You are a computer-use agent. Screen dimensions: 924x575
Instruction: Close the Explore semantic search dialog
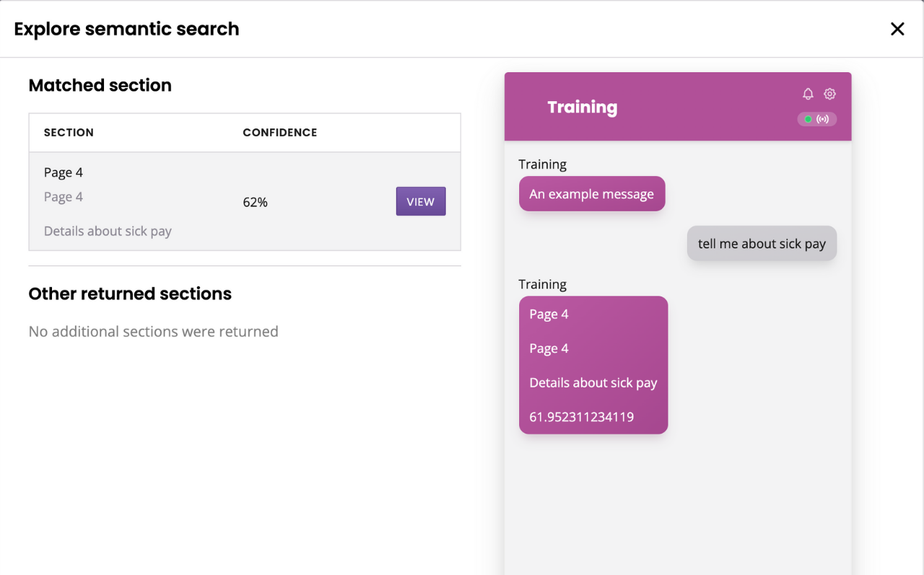[897, 29]
